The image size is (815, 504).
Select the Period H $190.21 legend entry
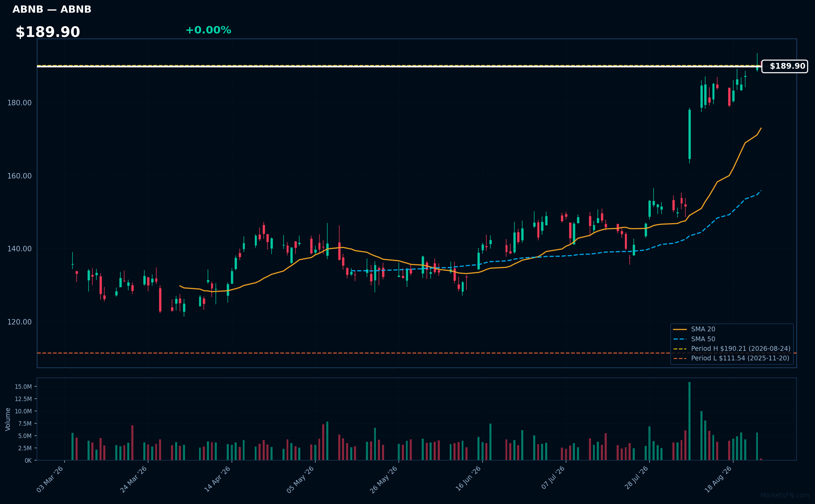pyautogui.click(x=732, y=349)
